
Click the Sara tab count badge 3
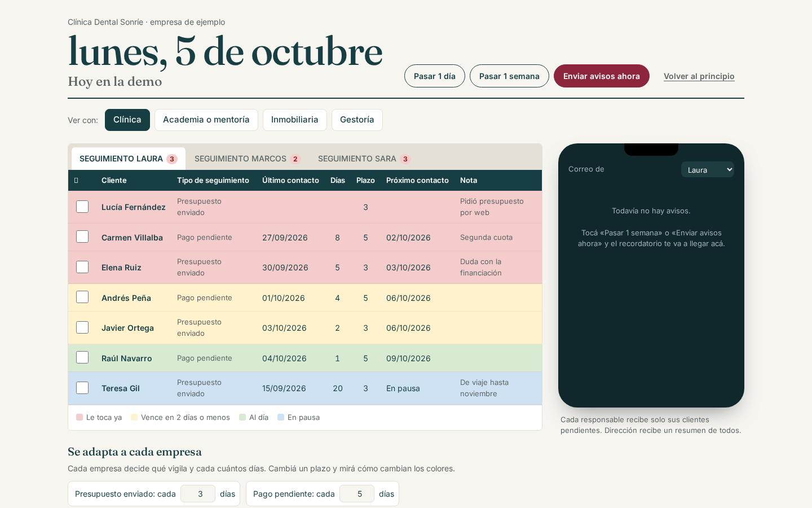(405, 159)
